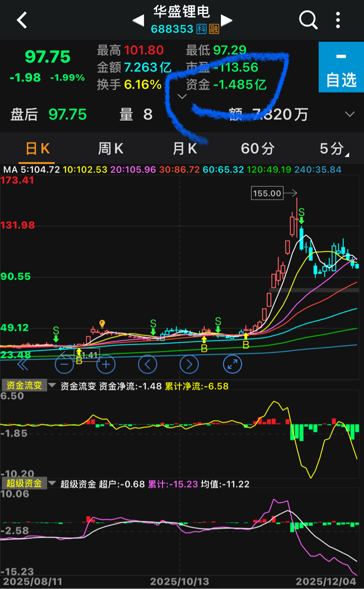This screenshot has width=364, height=589.
Task: Expand the quote details chevron
Action: pos(182,97)
